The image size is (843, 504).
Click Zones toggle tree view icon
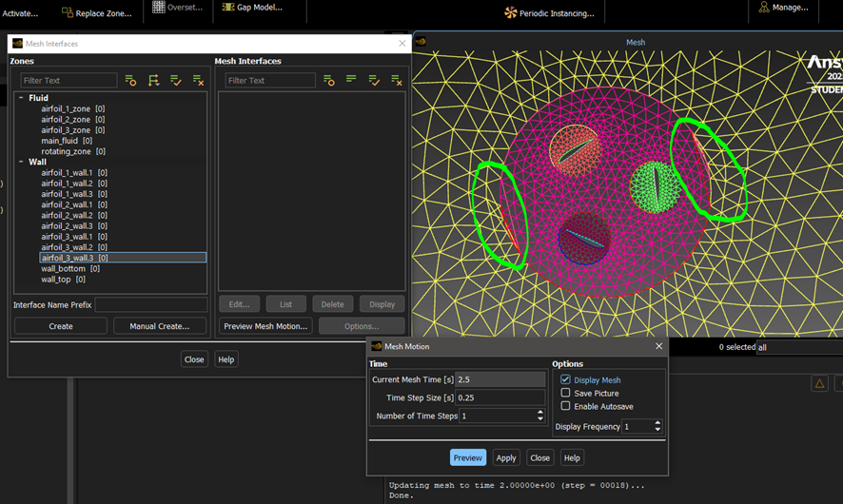(x=153, y=81)
